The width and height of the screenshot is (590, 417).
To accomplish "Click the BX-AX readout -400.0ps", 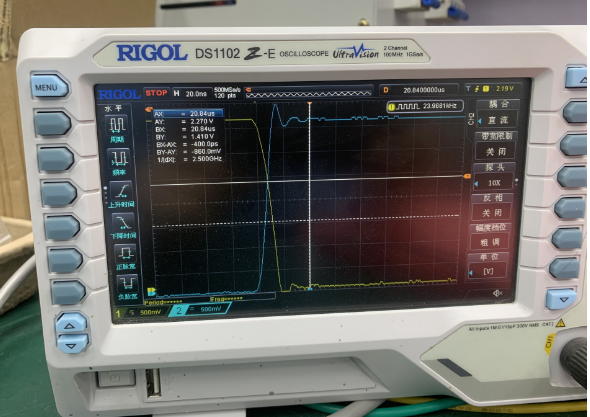I will (x=204, y=144).
